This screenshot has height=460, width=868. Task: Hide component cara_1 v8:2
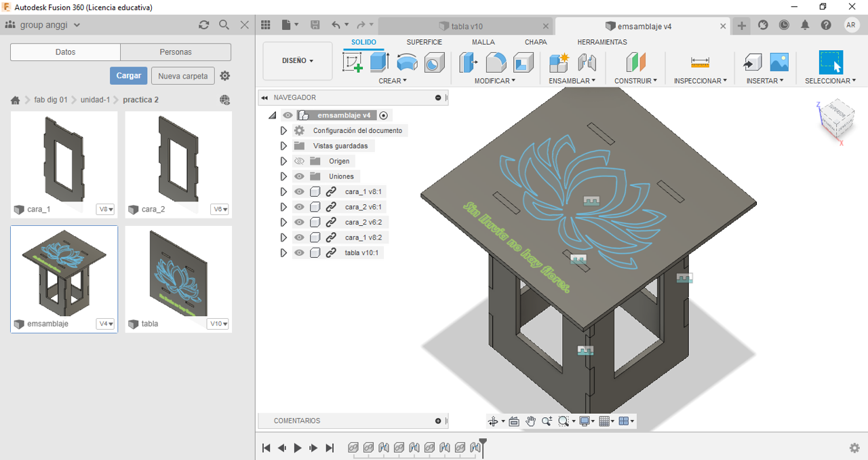pyautogui.click(x=299, y=237)
